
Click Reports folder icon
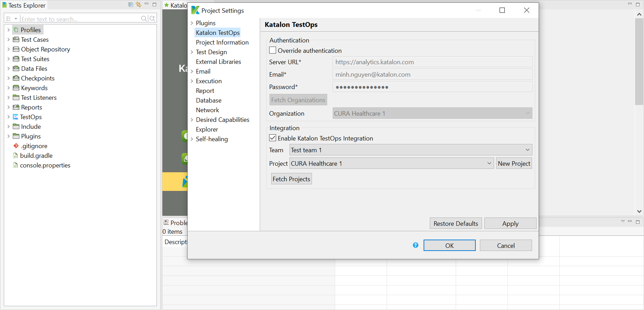pos(16,107)
